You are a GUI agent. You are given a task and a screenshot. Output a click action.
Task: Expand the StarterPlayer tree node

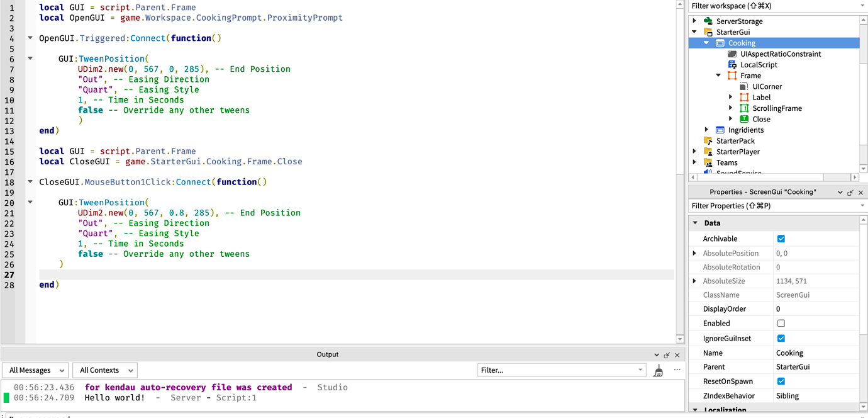point(694,152)
